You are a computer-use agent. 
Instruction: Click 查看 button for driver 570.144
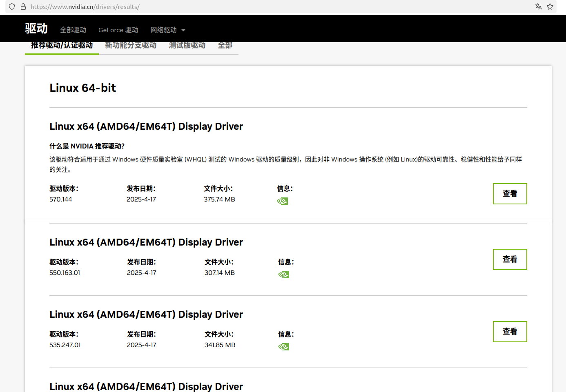point(510,194)
